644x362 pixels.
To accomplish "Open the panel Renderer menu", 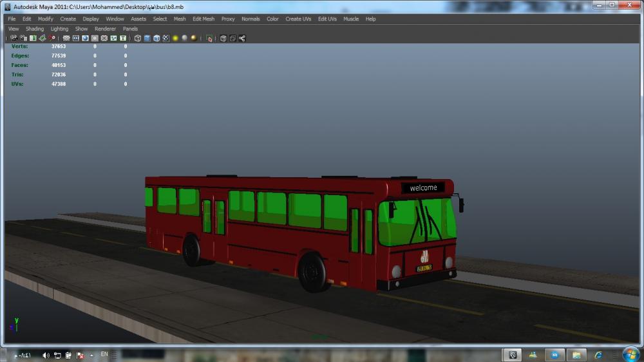I will pos(105,29).
